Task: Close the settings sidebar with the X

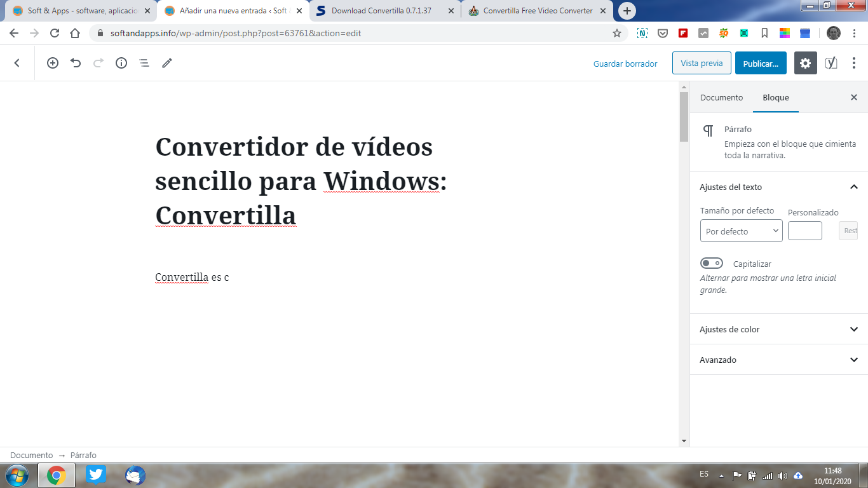Action: tap(854, 97)
